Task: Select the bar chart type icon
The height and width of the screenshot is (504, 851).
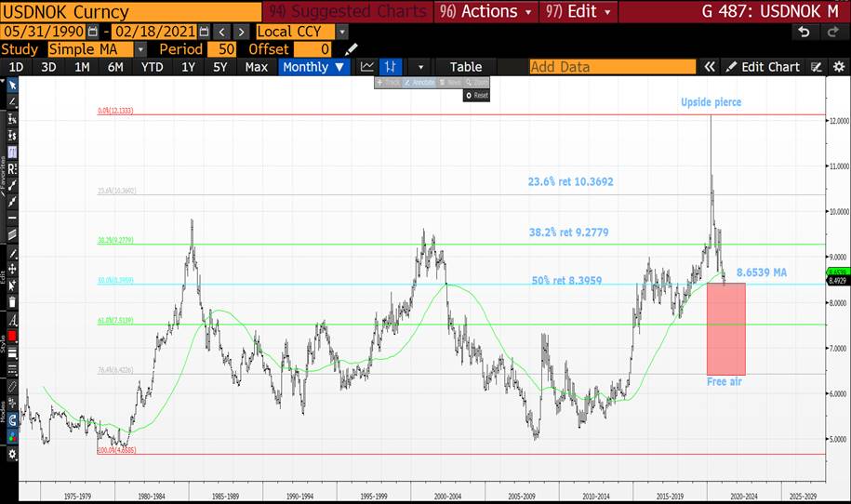Action: (x=391, y=67)
